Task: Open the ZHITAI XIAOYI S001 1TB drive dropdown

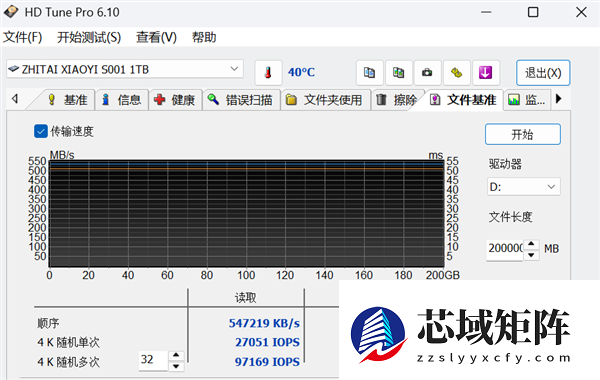Action: click(125, 69)
